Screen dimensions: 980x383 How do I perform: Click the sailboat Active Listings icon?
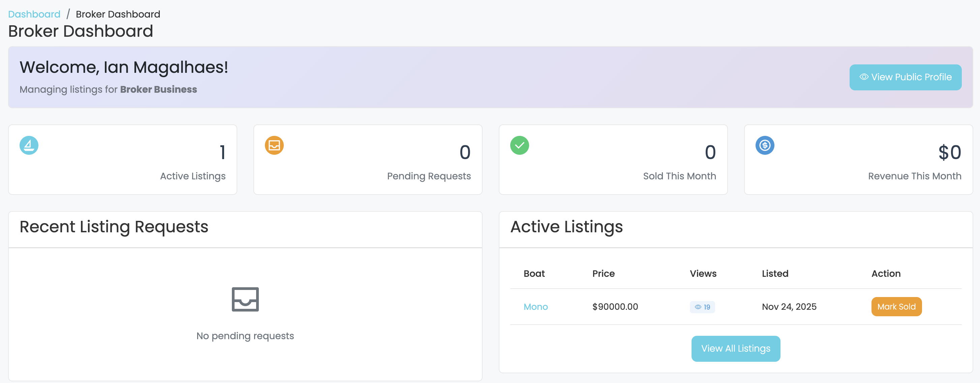(x=29, y=145)
